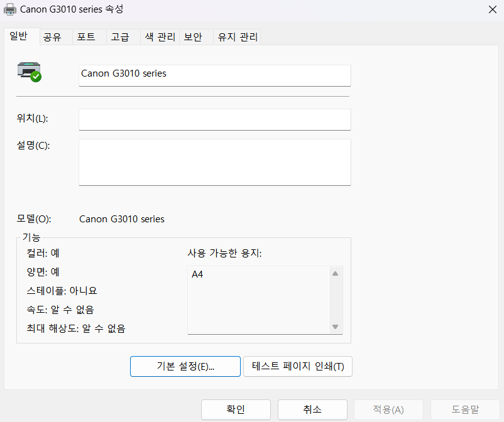Click the 기능 group box label

tap(31, 237)
